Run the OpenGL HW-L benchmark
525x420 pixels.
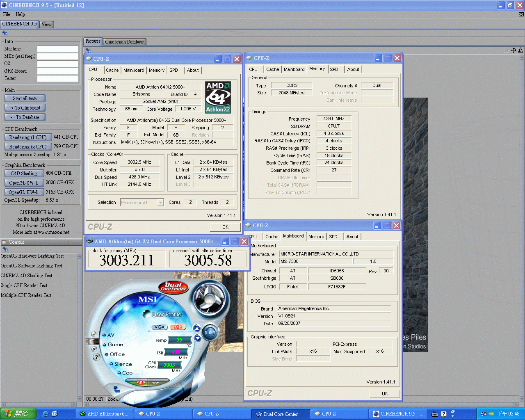click(24, 192)
